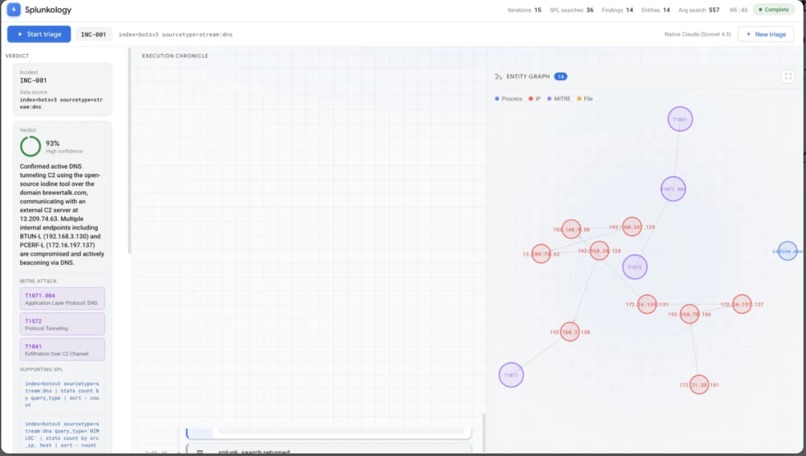Click the Start triage button
This screenshot has height=456, width=806.
pyautogui.click(x=39, y=34)
